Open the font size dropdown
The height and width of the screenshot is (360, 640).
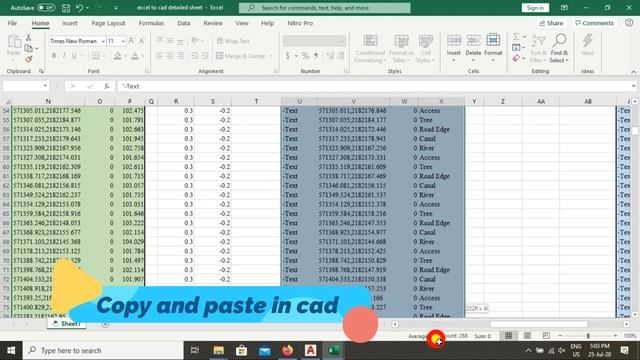click(123, 41)
